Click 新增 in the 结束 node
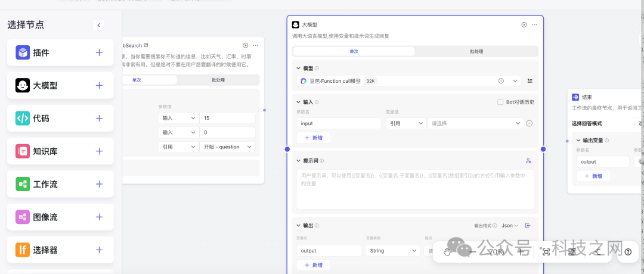Viewport: 644px width, 274px height. (x=593, y=176)
